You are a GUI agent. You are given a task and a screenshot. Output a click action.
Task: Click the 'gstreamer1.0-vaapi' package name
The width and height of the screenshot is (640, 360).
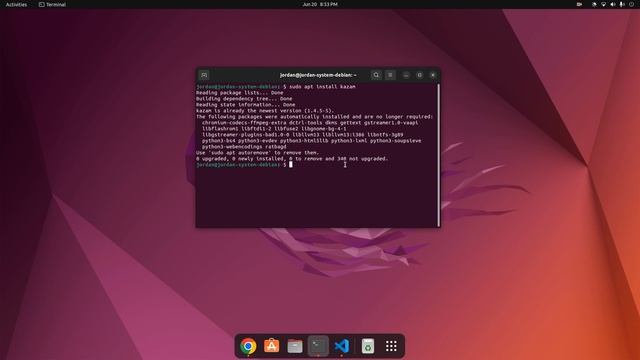[x=391, y=122]
